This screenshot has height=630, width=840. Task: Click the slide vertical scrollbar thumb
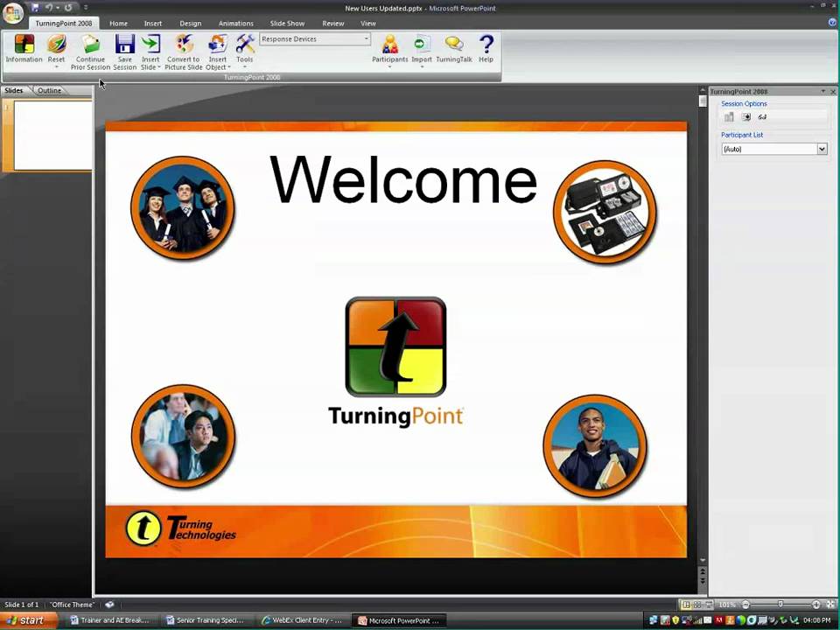(703, 101)
